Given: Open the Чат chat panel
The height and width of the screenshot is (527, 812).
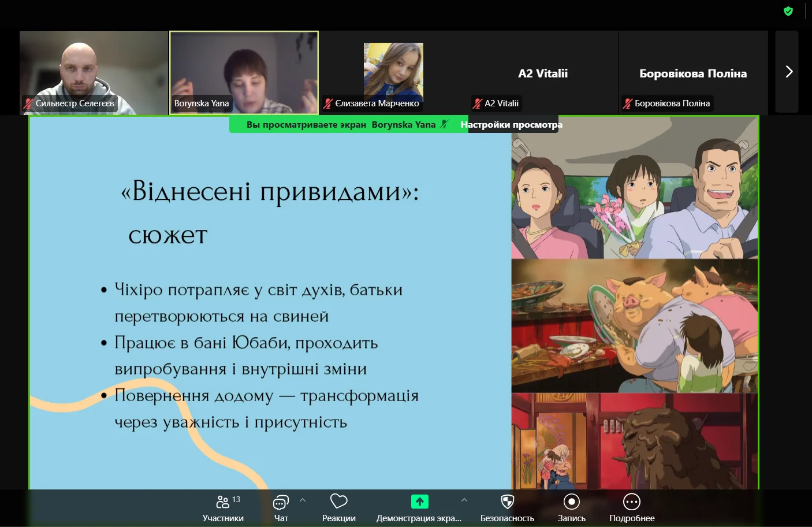Looking at the screenshot, I should tap(281, 508).
